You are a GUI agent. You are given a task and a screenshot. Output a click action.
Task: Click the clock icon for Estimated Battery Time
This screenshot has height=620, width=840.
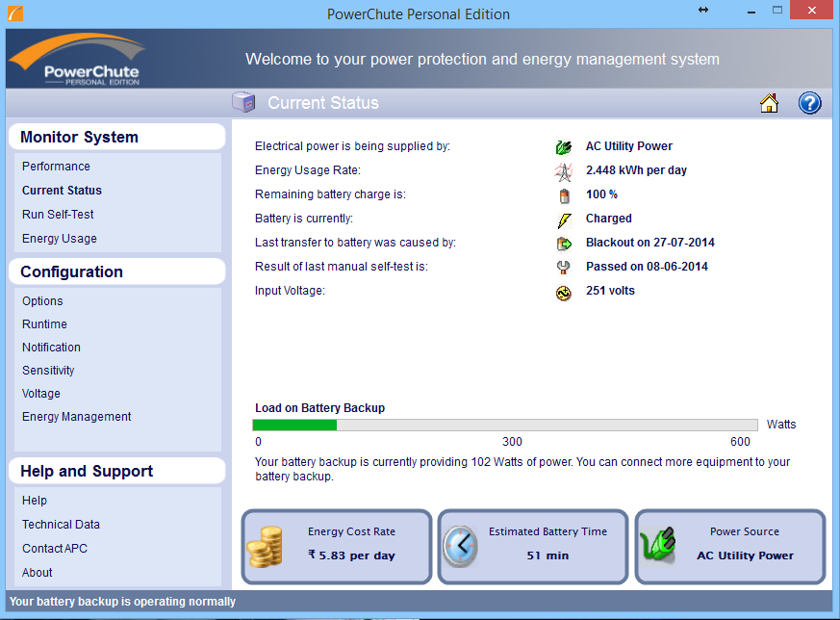click(460, 547)
